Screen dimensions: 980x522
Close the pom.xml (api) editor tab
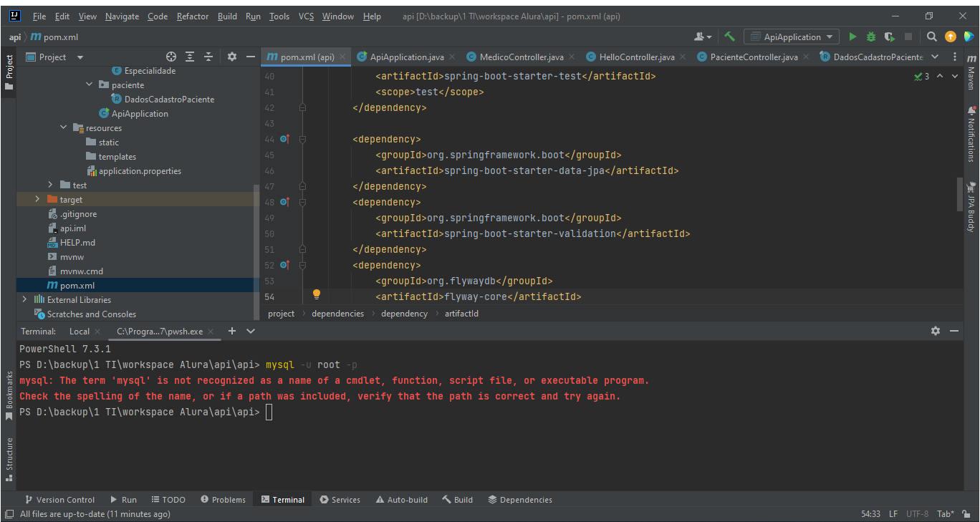point(342,57)
